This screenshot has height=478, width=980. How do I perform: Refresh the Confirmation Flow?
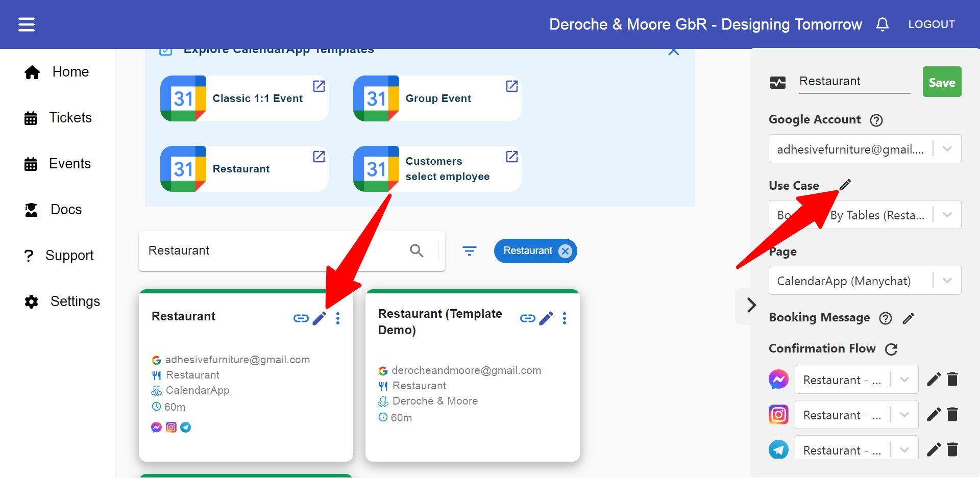pyautogui.click(x=891, y=349)
